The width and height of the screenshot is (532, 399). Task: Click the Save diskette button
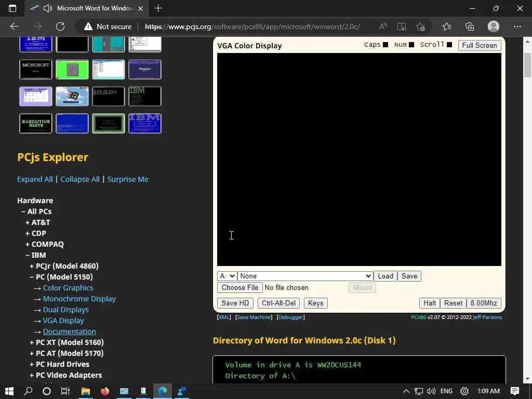click(x=409, y=276)
